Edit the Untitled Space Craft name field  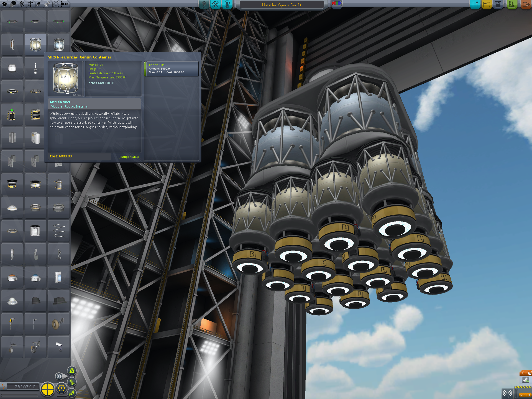coord(282,5)
